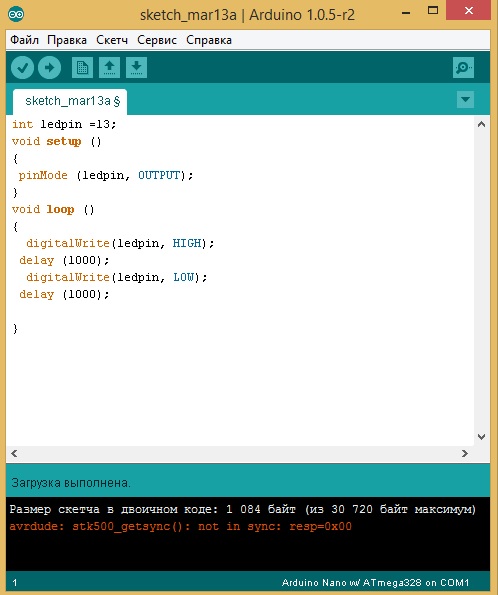Screen dimensions: 498x595
Task: Click the first 'delay (1000);' line after HIGH
Action: coord(64,260)
